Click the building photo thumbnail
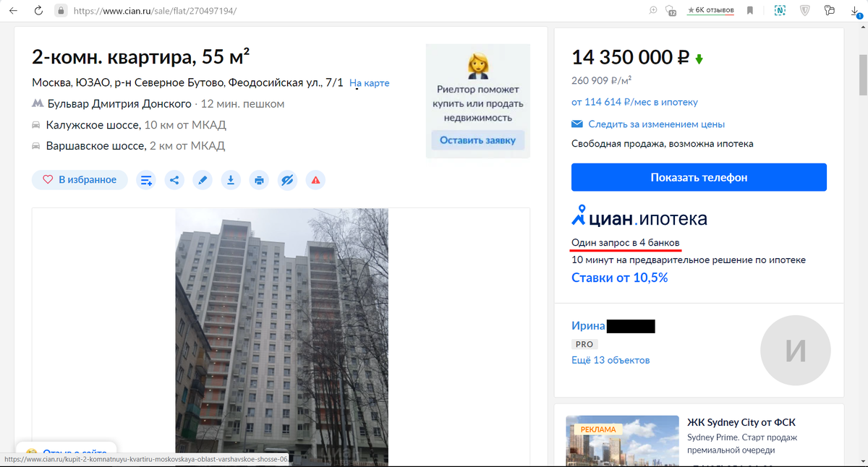This screenshot has width=868, height=467. pos(281,336)
